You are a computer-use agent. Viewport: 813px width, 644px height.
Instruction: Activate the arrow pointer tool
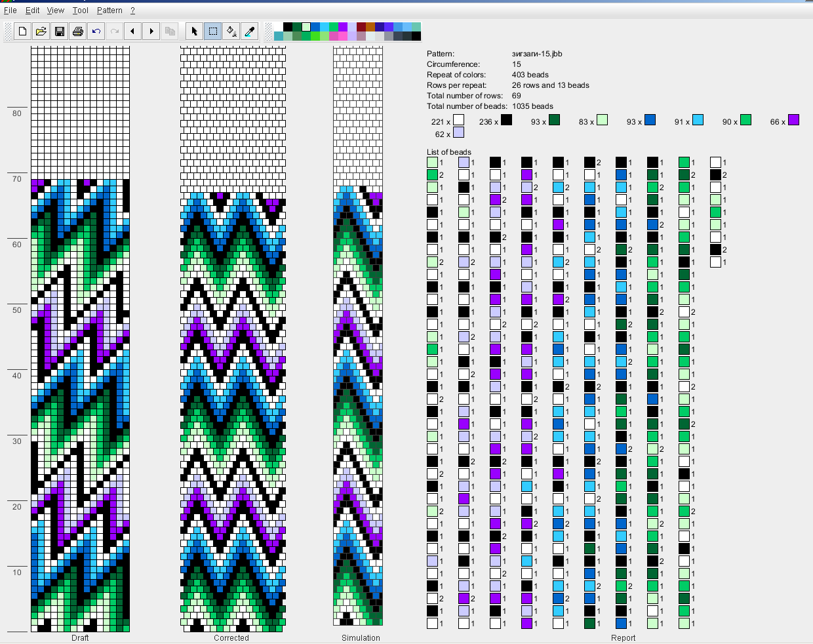tap(194, 31)
